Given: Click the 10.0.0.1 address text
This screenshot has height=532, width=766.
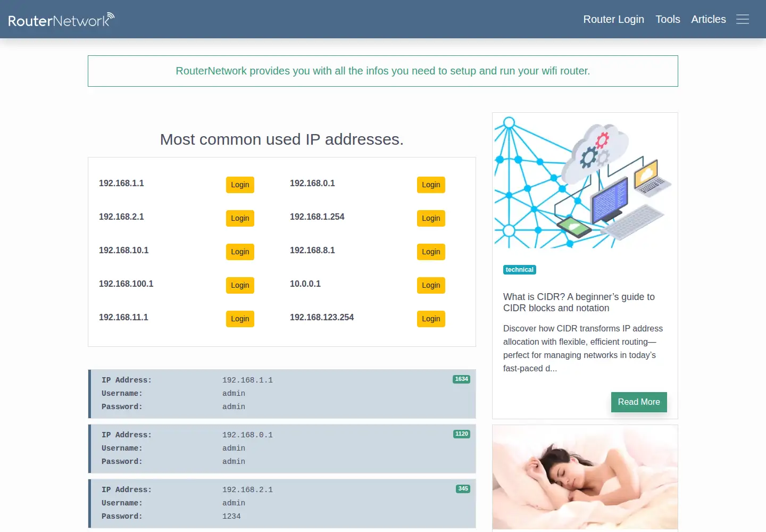Looking at the screenshot, I should 305,284.
